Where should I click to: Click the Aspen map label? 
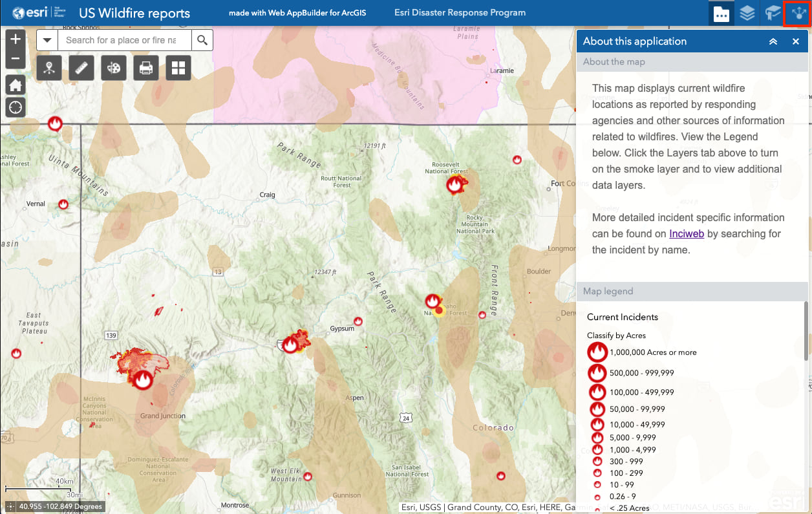[x=354, y=398]
